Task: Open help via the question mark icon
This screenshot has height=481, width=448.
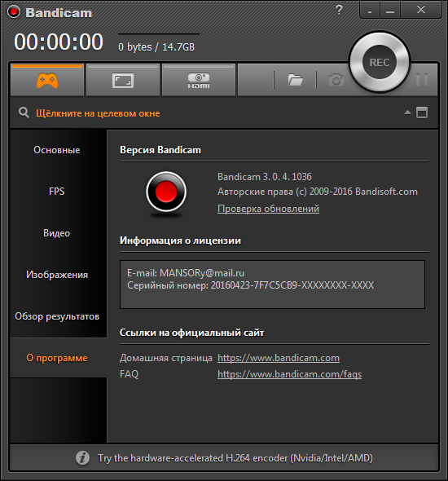Action: pyautogui.click(x=339, y=10)
